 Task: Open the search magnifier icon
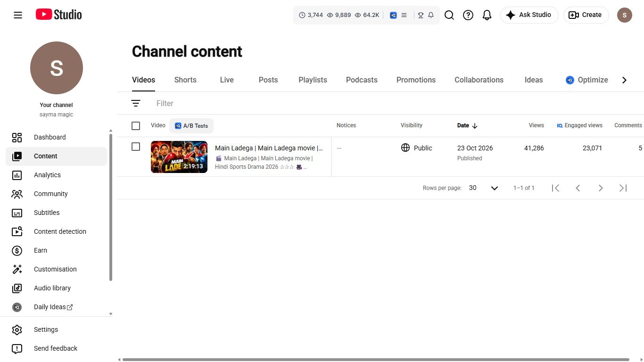[449, 15]
